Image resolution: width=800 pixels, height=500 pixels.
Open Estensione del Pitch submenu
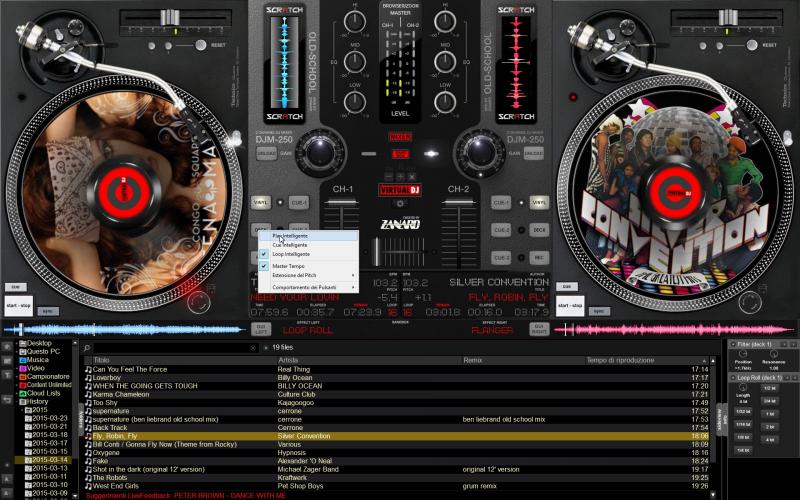click(308, 276)
